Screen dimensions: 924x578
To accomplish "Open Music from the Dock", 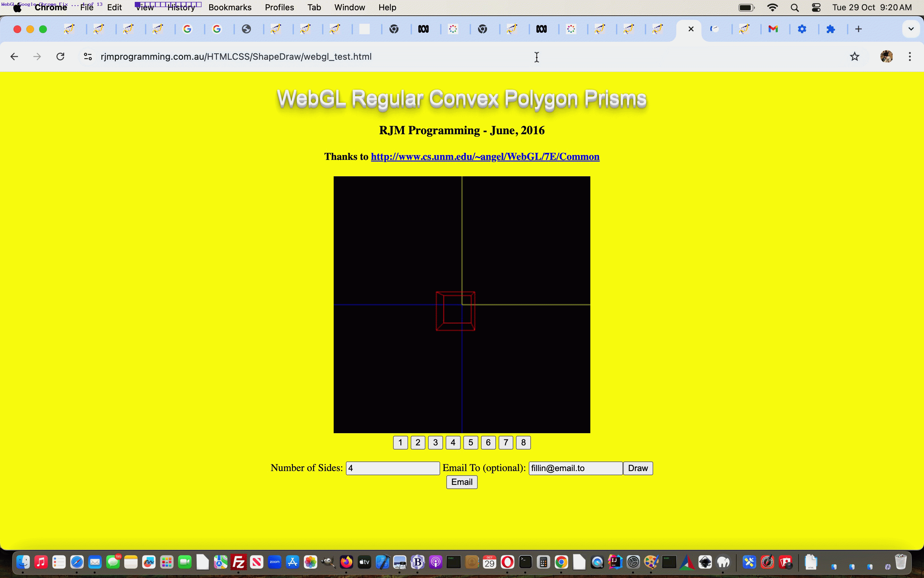I will click(41, 562).
